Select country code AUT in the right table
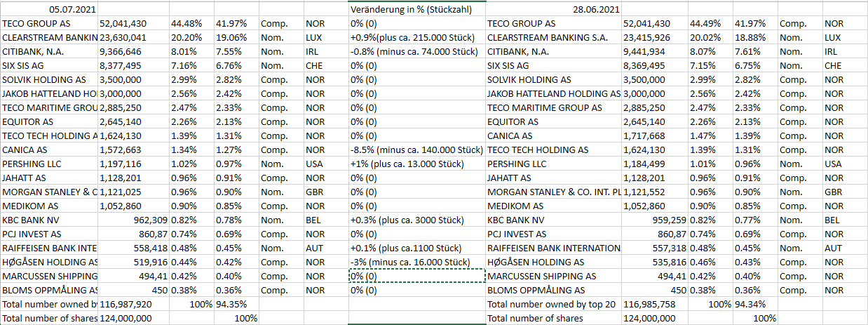868x325 pixels. [x=845, y=248]
